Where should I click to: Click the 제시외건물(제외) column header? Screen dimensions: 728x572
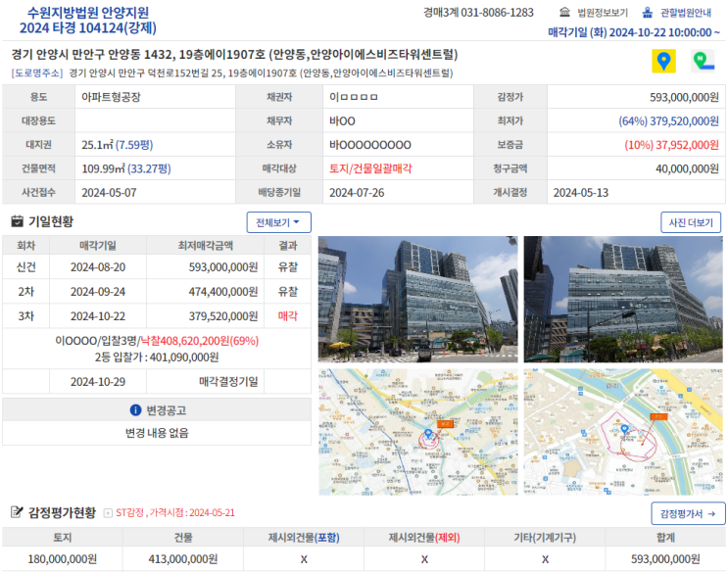424,538
